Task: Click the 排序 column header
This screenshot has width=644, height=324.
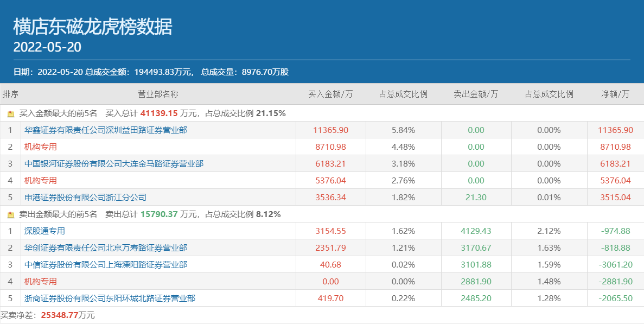Action: (10, 94)
